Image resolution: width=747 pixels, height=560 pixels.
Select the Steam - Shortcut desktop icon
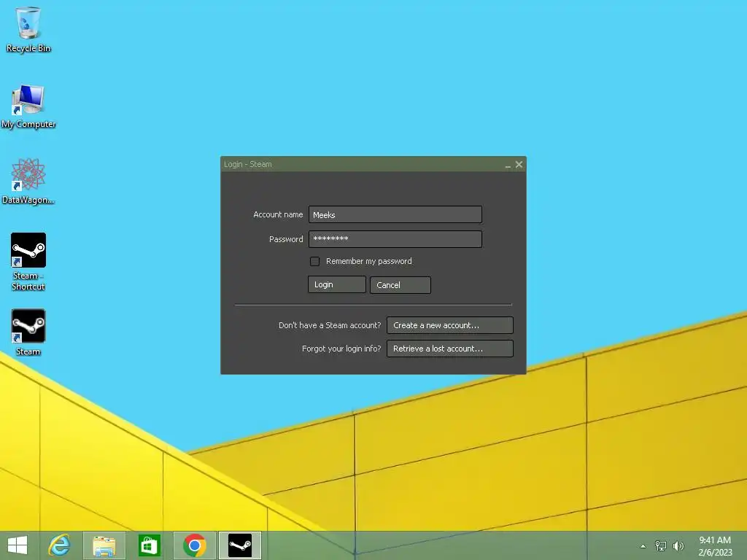click(x=28, y=262)
